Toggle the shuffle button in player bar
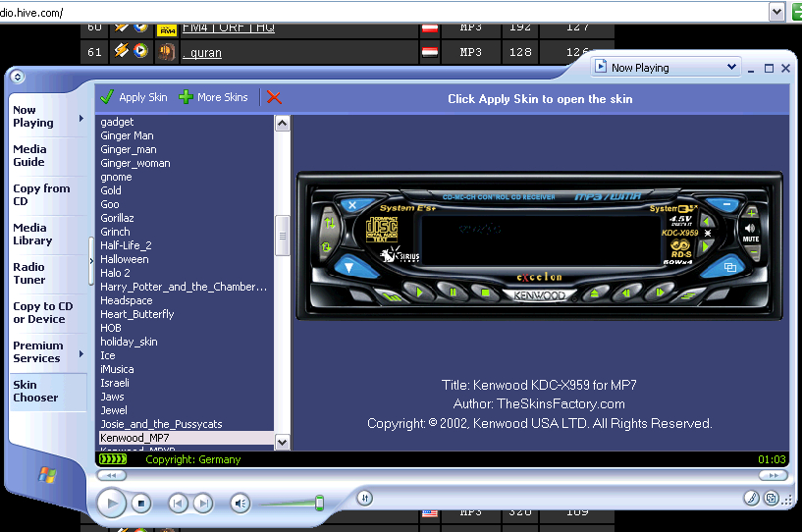 click(363, 498)
